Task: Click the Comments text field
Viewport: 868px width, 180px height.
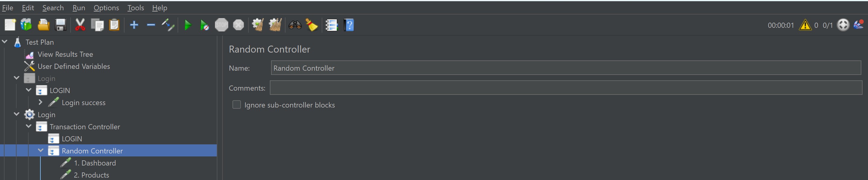Action: click(x=565, y=88)
